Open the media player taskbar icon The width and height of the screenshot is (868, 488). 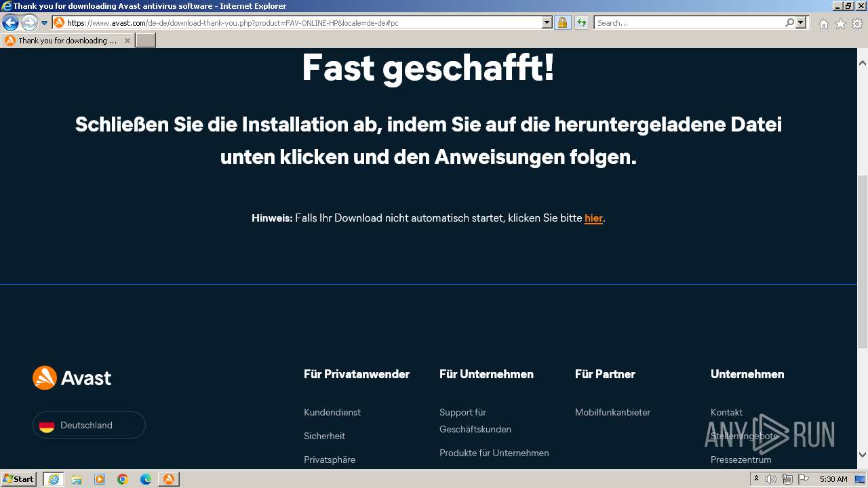(x=100, y=479)
